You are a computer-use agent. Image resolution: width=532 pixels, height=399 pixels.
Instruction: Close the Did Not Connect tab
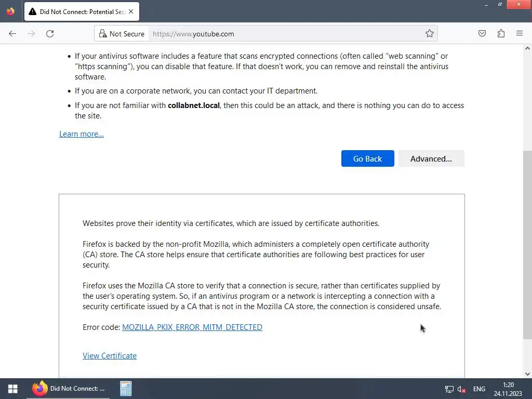[x=131, y=11]
